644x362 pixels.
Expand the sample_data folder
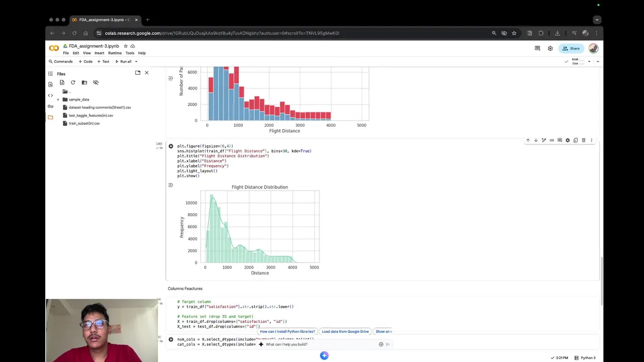coord(58,100)
